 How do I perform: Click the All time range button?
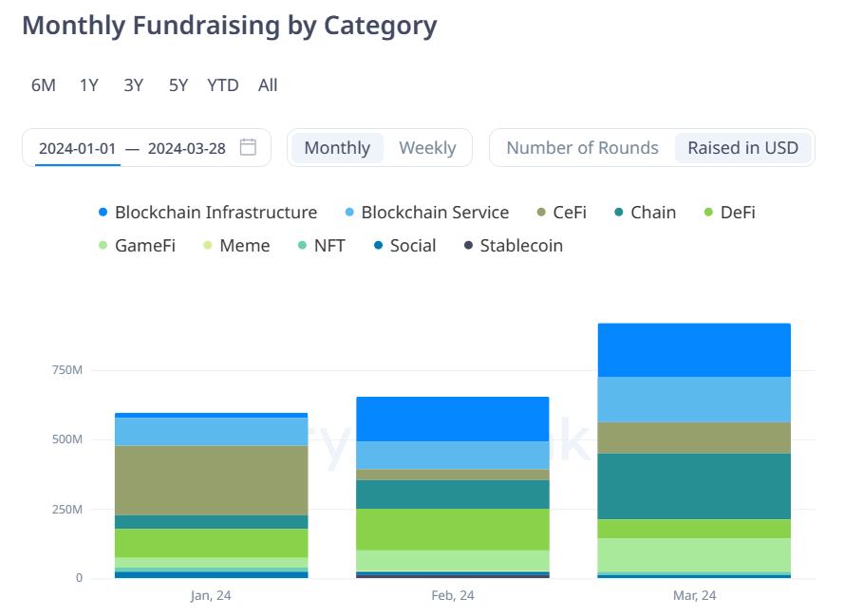click(267, 84)
